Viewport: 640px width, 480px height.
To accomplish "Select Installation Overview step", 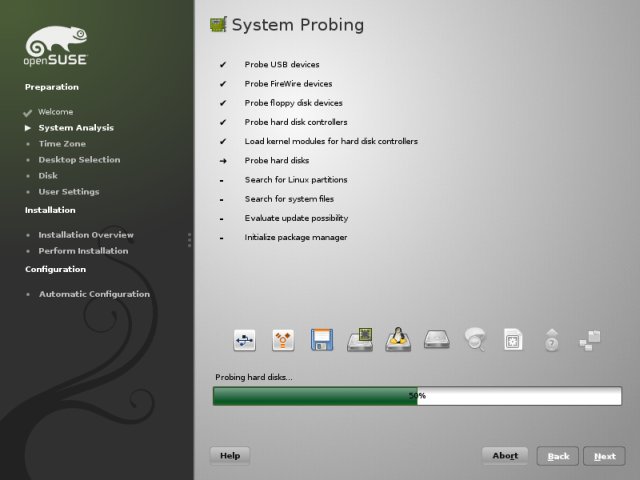I will (86, 235).
